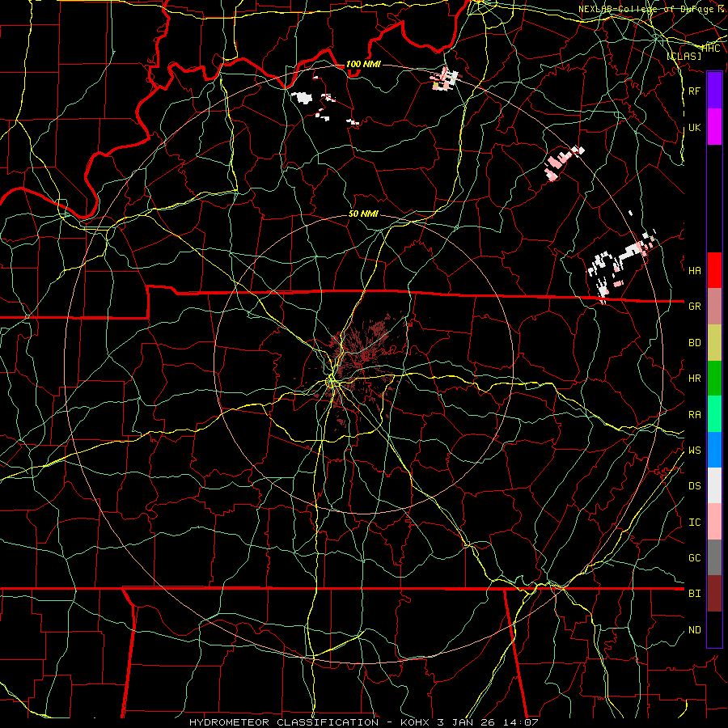728x728 pixels.
Task: Click the "KOHX" radar site identifier
Action: pos(416,722)
